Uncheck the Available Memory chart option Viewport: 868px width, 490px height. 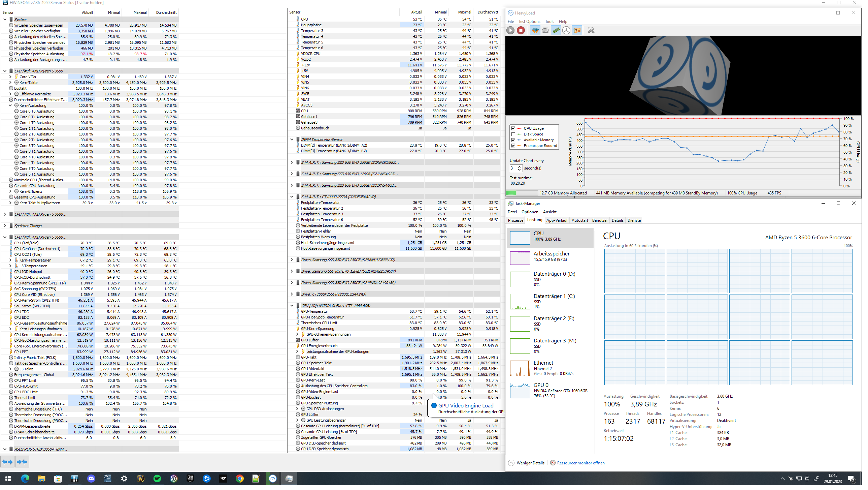513,140
